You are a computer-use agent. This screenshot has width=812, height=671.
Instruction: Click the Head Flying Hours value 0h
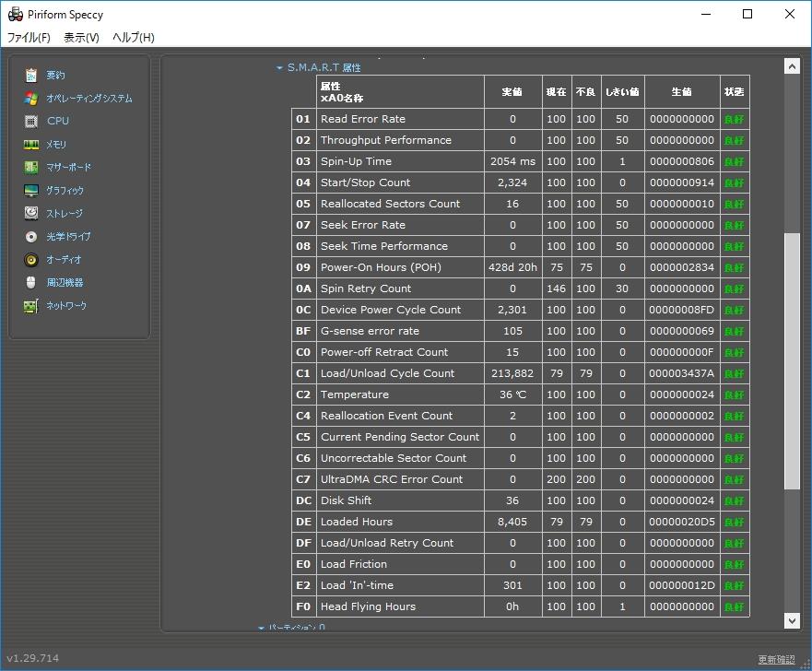click(512, 607)
